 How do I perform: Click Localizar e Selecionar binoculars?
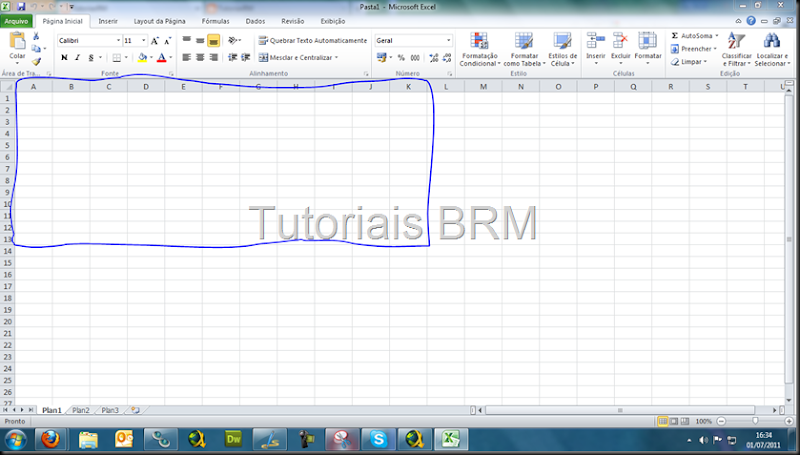pyautogui.click(x=772, y=49)
